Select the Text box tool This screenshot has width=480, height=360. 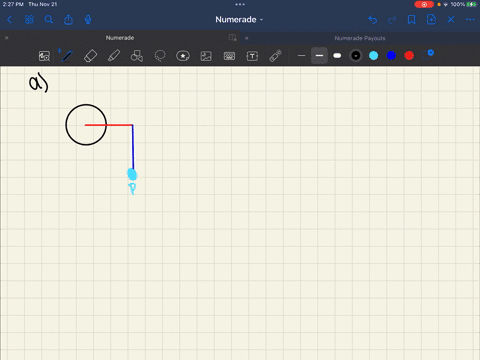[252, 56]
